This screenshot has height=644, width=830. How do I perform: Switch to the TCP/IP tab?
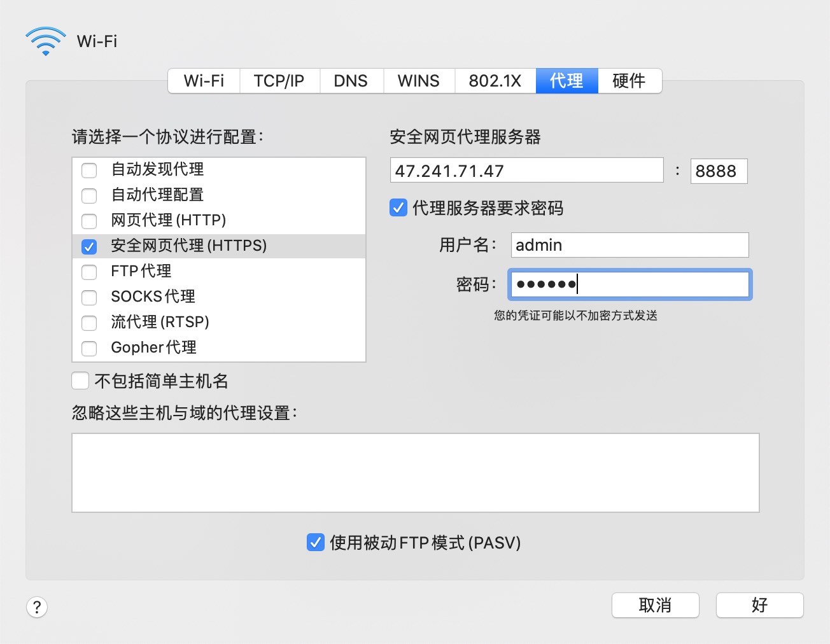pos(279,81)
